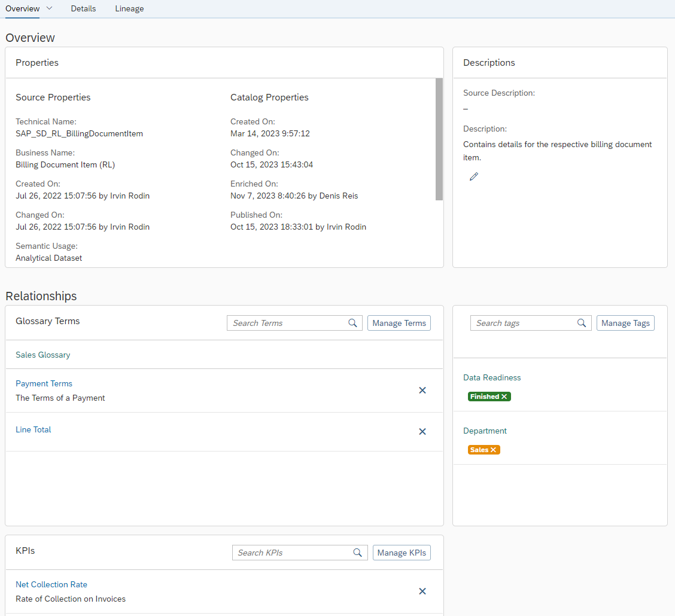Open the Line Total glossary entry
The height and width of the screenshot is (616, 675).
coord(33,429)
